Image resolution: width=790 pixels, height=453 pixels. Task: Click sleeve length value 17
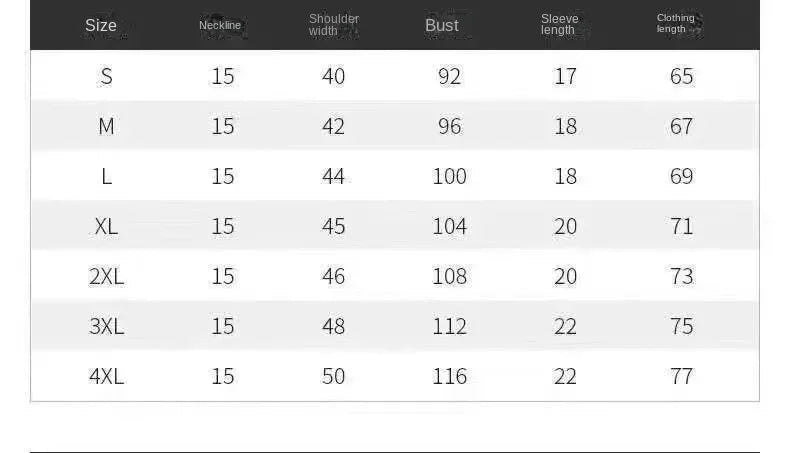click(565, 76)
